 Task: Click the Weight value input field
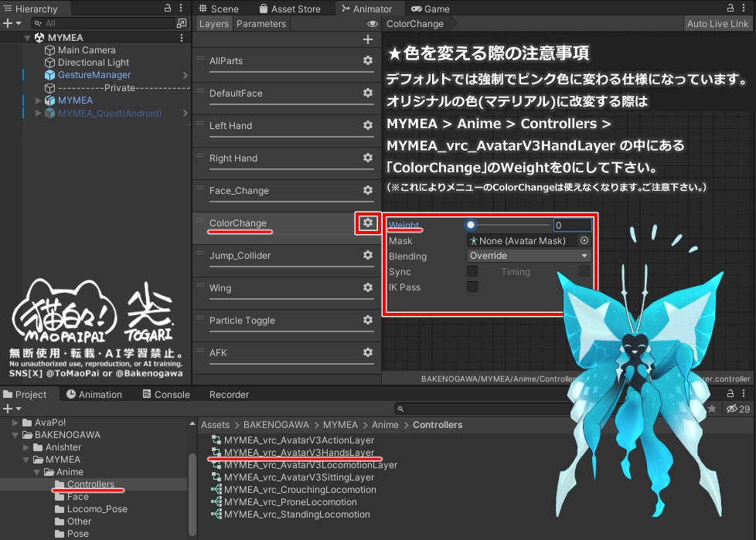[x=572, y=225]
